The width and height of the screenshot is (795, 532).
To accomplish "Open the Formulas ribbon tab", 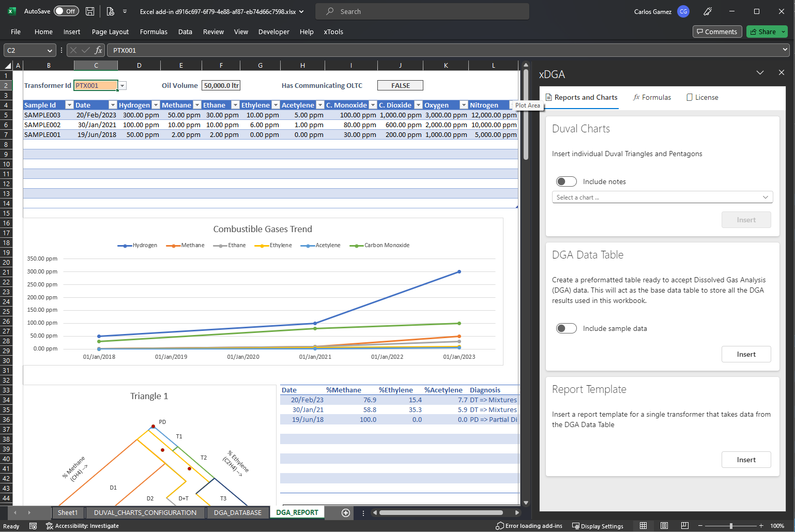I will (x=154, y=32).
